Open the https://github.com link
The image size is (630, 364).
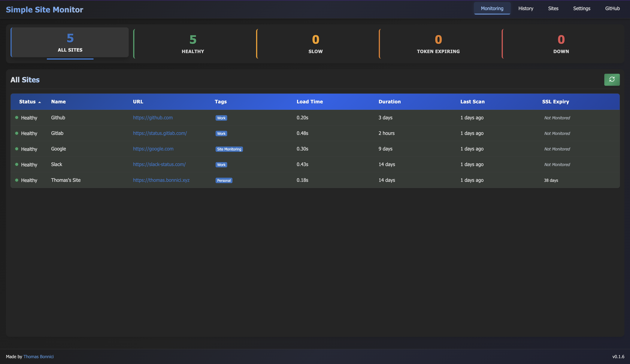tap(153, 117)
